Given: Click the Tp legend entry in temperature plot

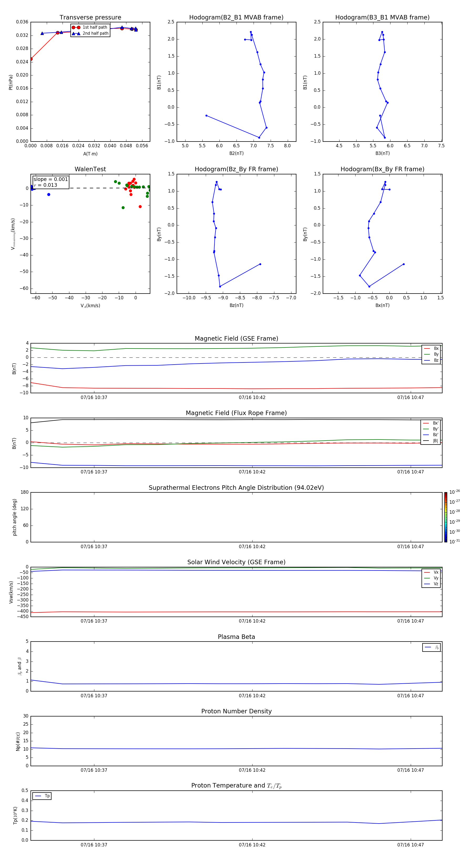Looking at the screenshot, I should click(x=42, y=796).
